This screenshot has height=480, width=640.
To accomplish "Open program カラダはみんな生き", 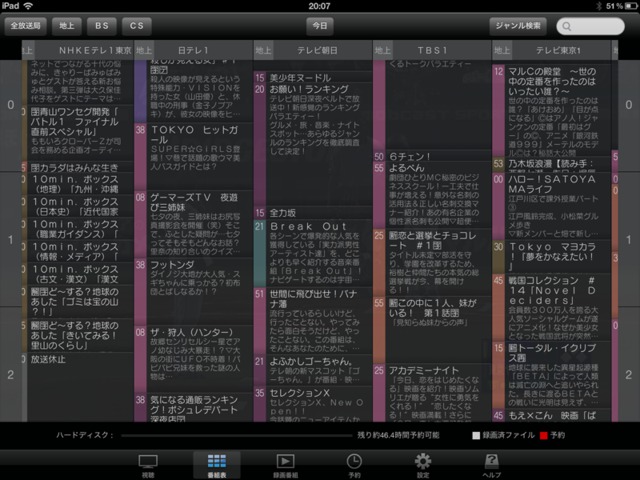I will pos(78,167).
